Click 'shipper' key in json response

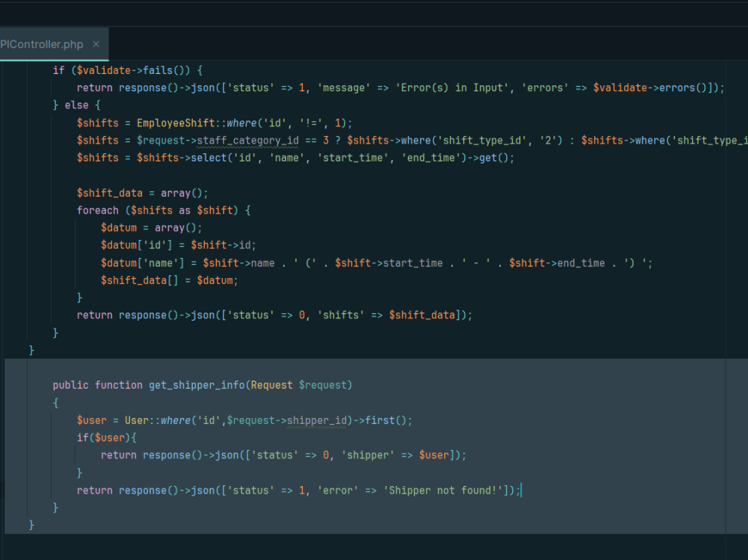click(368, 455)
